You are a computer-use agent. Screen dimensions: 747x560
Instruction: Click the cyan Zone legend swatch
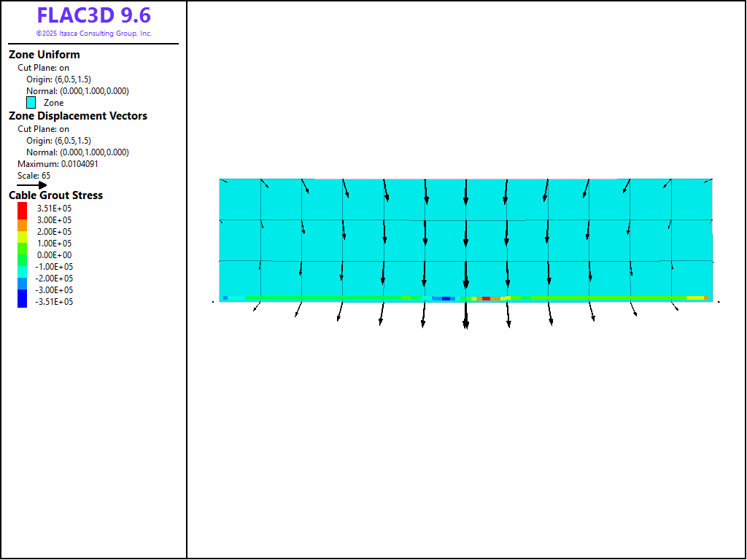pyautogui.click(x=31, y=103)
